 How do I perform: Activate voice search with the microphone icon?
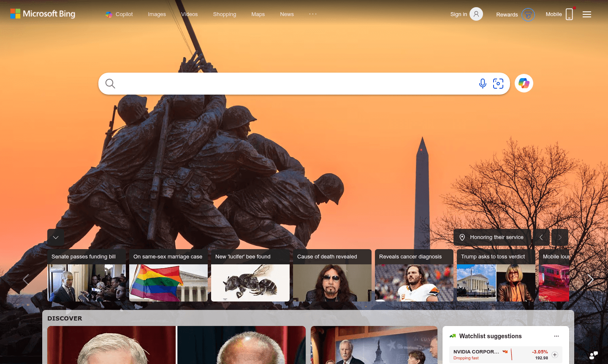coord(483,83)
